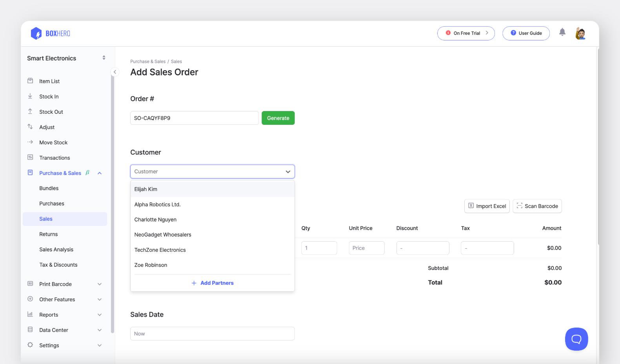Click the Sales Date field showing Now
The image size is (620, 364).
click(213, 333)
